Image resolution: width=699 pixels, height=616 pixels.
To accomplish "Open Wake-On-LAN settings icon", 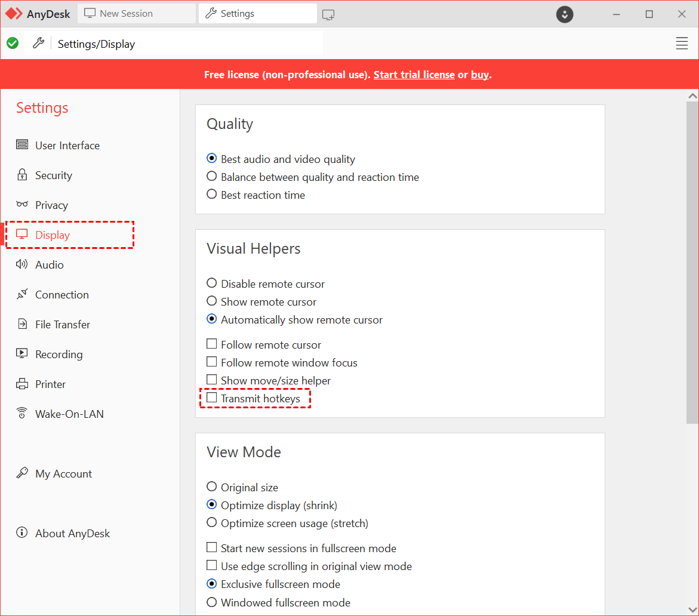I will 22,414.
